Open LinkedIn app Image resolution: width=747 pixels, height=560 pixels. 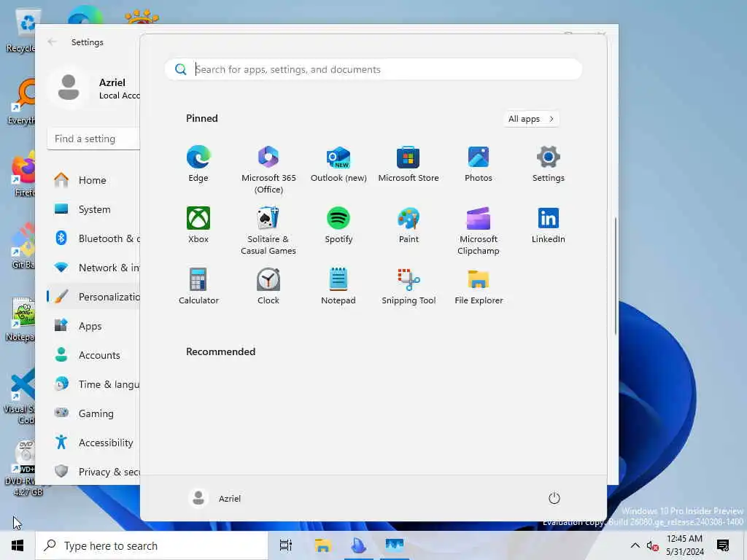coord(549,225)
